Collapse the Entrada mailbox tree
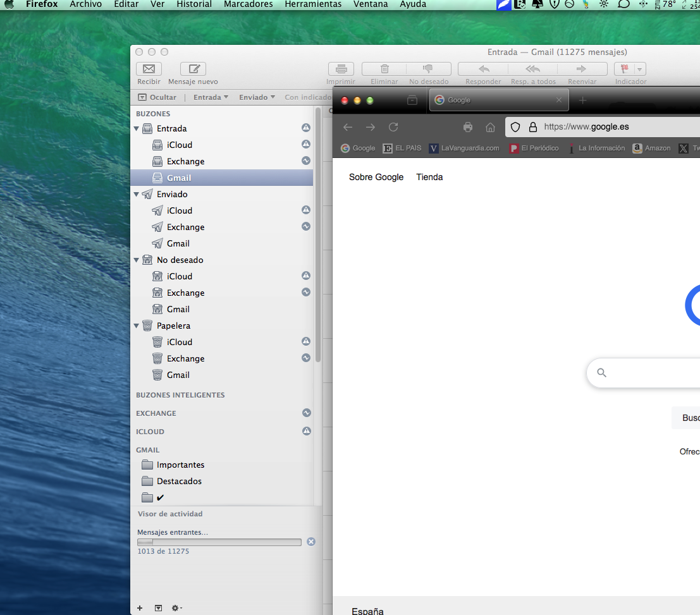 pos(136,128)
